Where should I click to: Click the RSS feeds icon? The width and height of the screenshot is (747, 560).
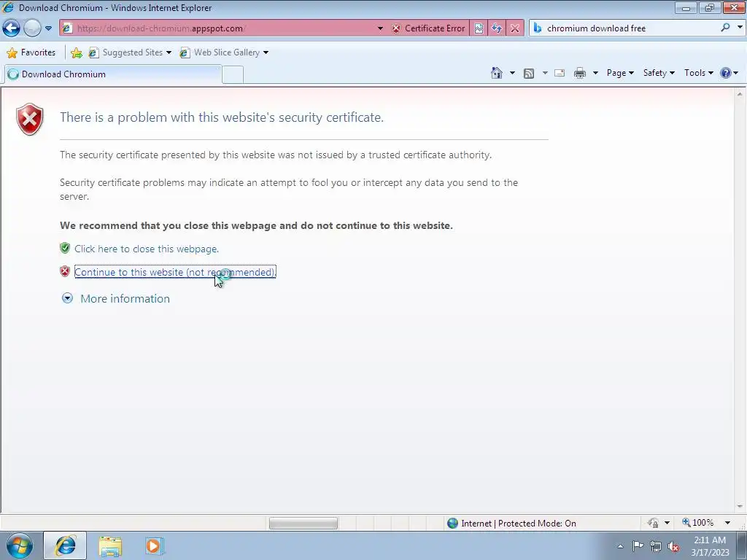529,73
